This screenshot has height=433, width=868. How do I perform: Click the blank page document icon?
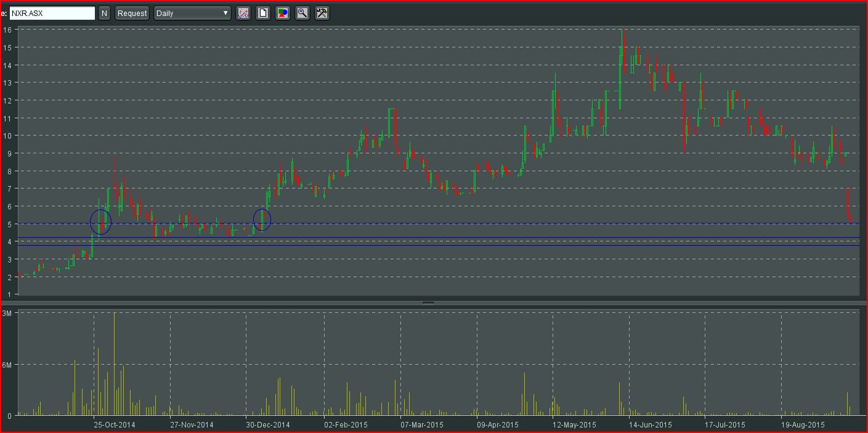tap(263, 13)
